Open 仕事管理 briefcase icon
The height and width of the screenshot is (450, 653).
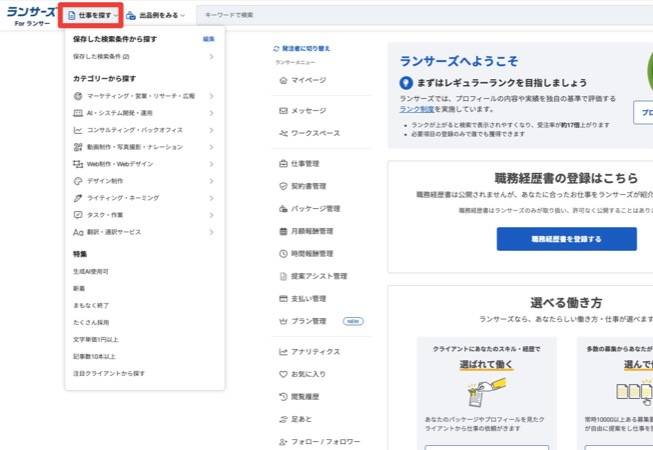coord(283,164)
